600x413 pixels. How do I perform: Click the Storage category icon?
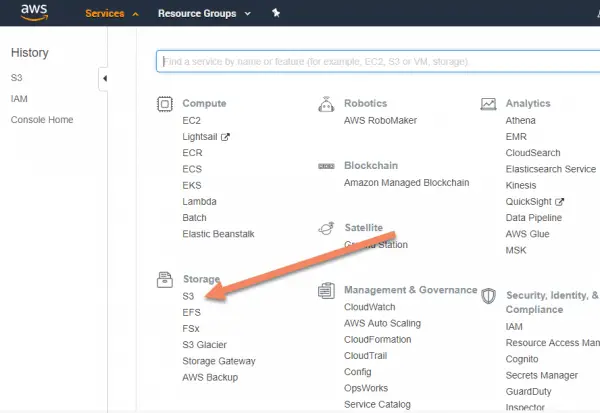click(x=165, y=279)
